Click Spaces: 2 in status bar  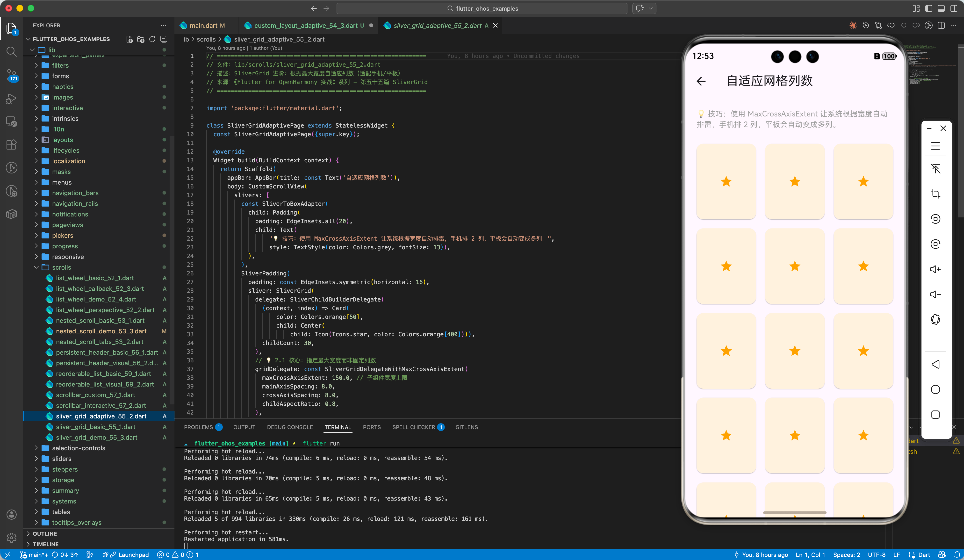coord(846,555)
